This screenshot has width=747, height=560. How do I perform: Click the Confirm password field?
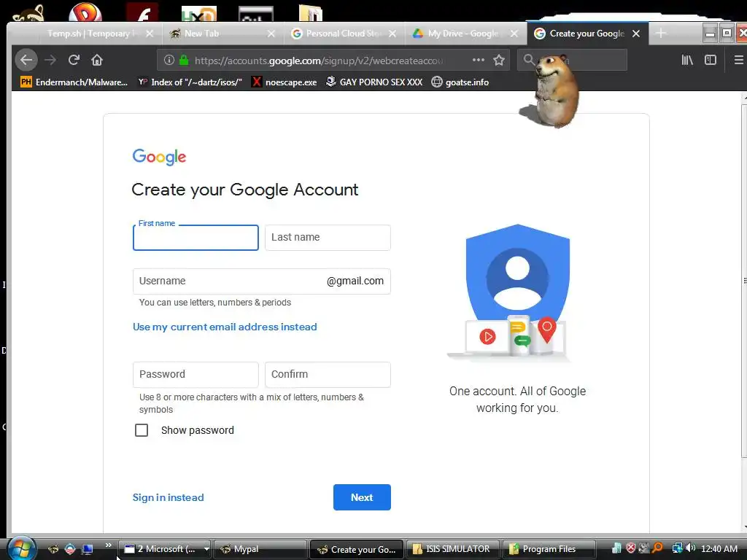(328, 374)
